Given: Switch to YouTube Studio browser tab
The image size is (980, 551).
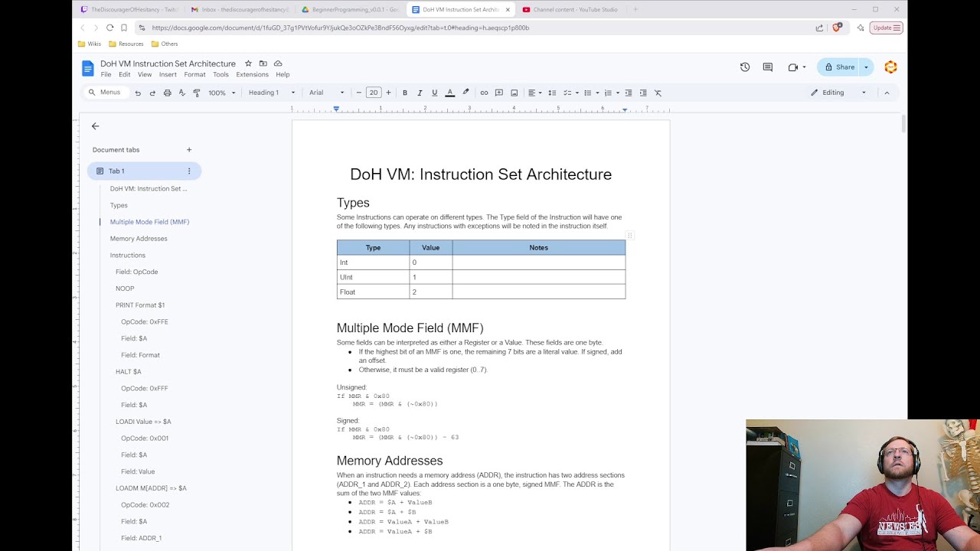Looking at the screenshot, I should (570, 9).
